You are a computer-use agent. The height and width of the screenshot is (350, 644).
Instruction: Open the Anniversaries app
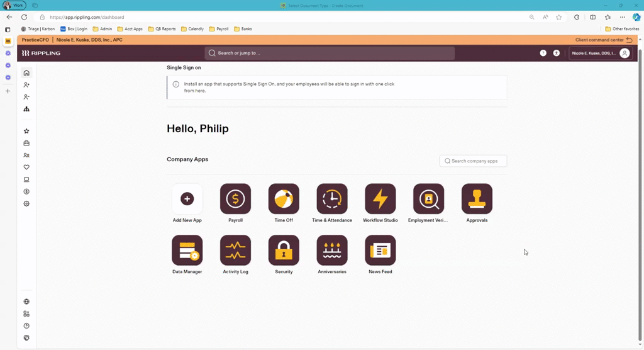click(332, 251)
